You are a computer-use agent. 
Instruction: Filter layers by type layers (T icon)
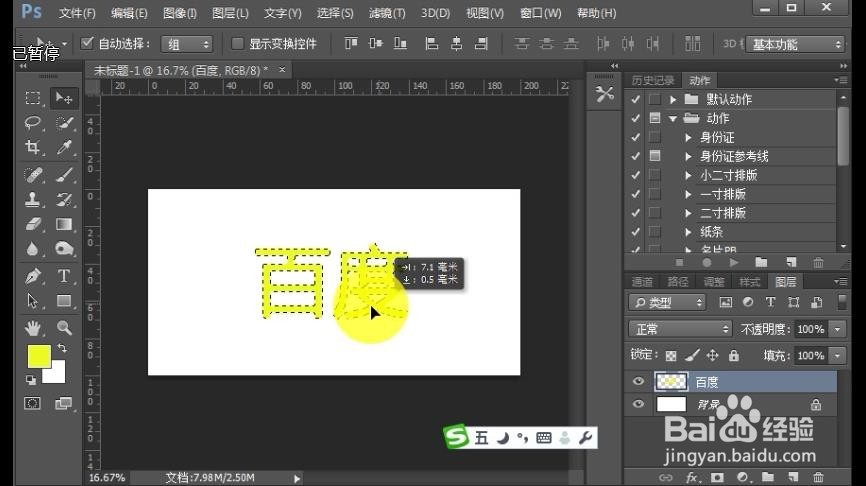[x=770, y=302]
